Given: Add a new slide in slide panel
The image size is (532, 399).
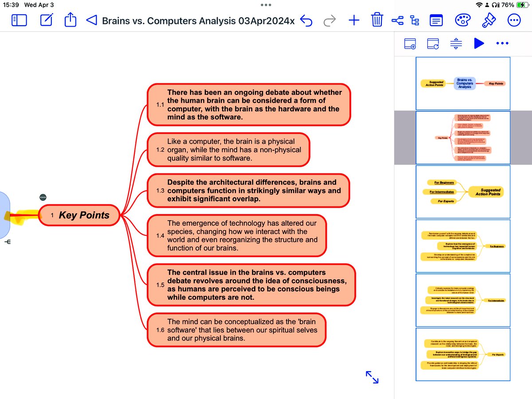Looking at the screenshot, I should (410, 43).
